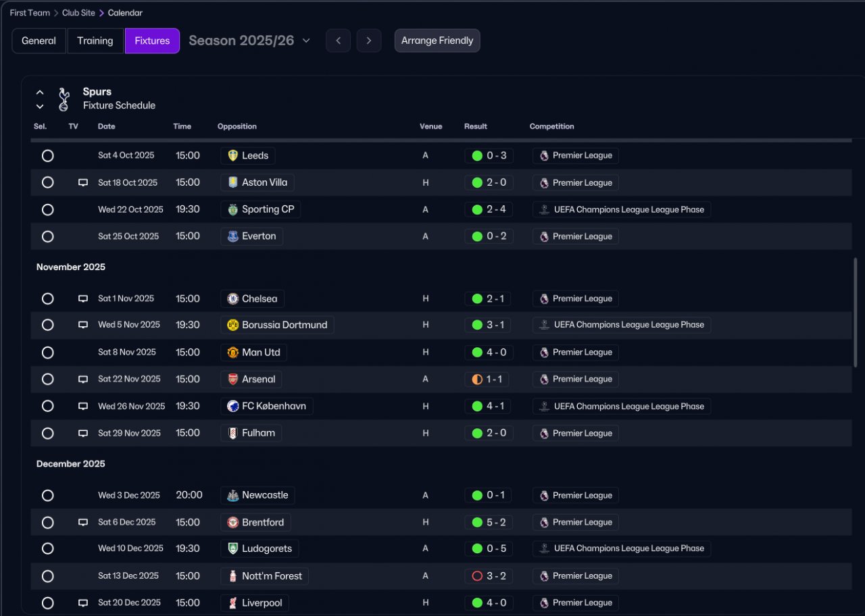Click TV icon on Brentford fixture row

click(83, 522)
